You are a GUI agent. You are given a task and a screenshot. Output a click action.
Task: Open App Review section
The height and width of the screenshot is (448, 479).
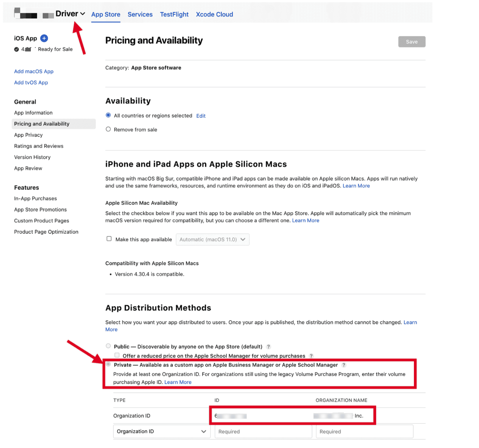tap(28, 168)
